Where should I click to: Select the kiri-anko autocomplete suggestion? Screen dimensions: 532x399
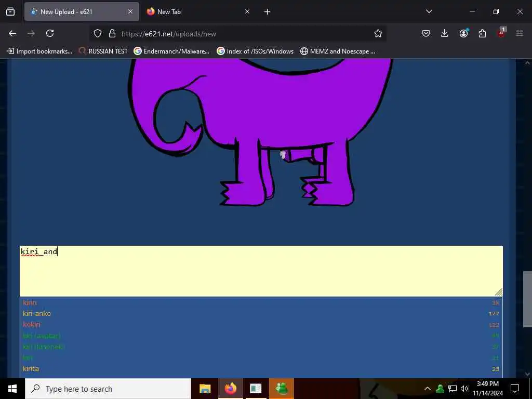point(261,313)
